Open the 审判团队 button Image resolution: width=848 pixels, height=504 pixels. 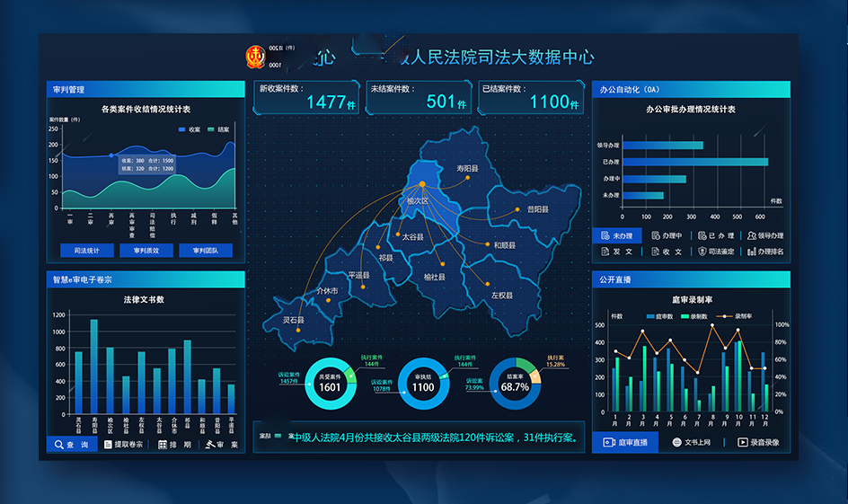point(206,251)
